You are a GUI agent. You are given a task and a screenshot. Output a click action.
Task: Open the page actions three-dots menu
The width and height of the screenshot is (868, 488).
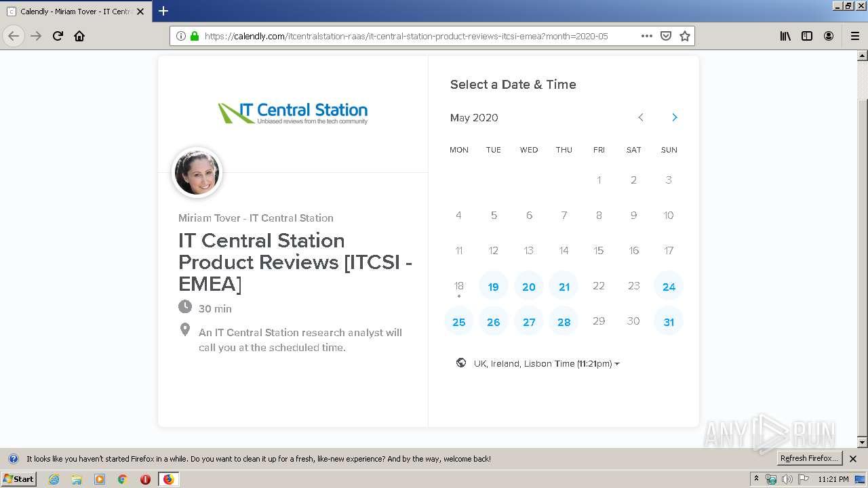pos(646,36)
